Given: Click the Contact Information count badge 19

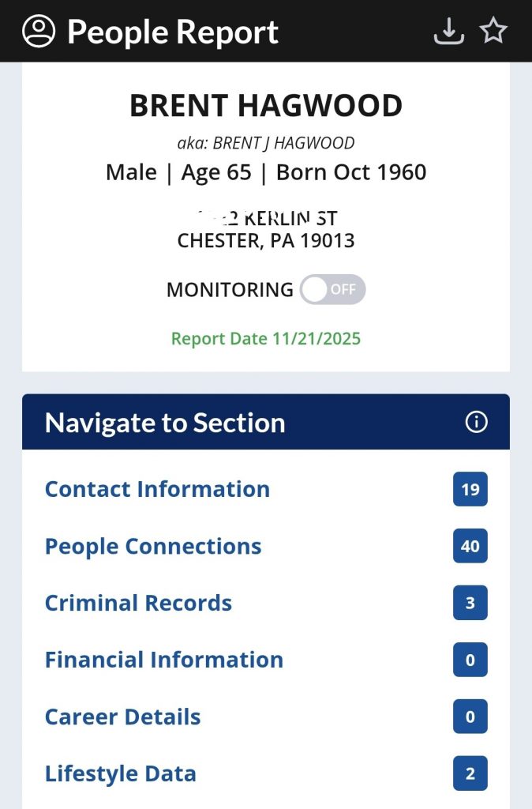Looking at the screenshot, I should pos(470,489).
